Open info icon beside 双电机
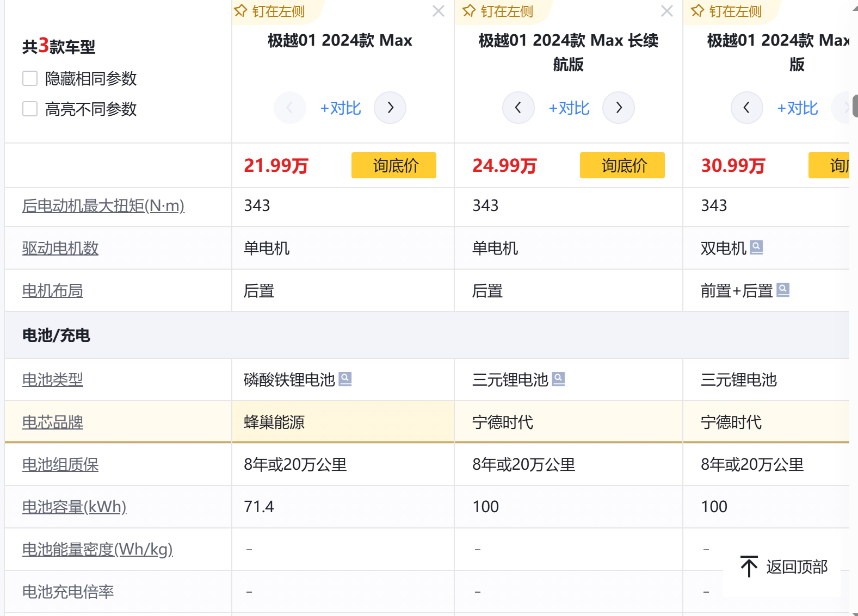 tap(756, 247)
